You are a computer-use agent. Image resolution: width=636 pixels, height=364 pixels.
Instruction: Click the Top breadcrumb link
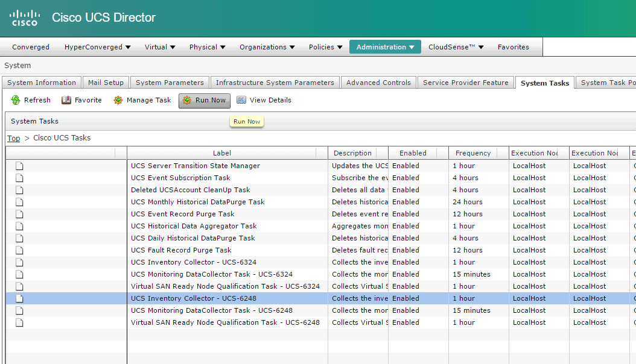(x=13, y=138)
